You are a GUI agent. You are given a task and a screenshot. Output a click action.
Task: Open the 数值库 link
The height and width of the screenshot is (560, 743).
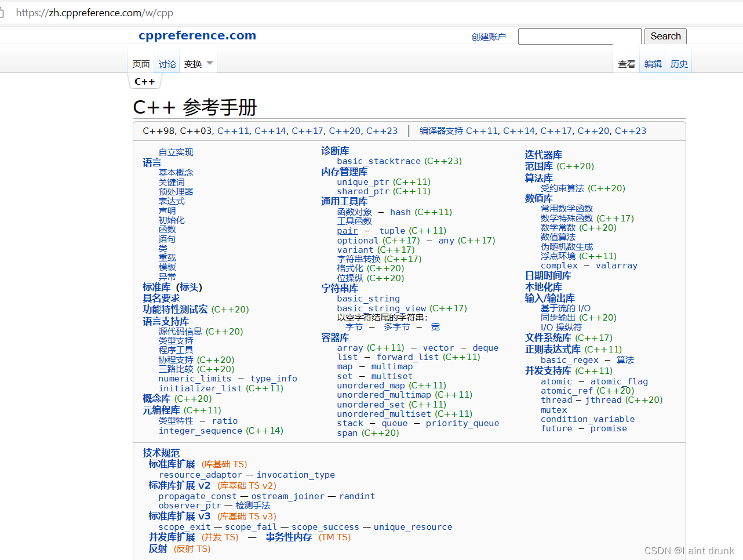(539, 198)
